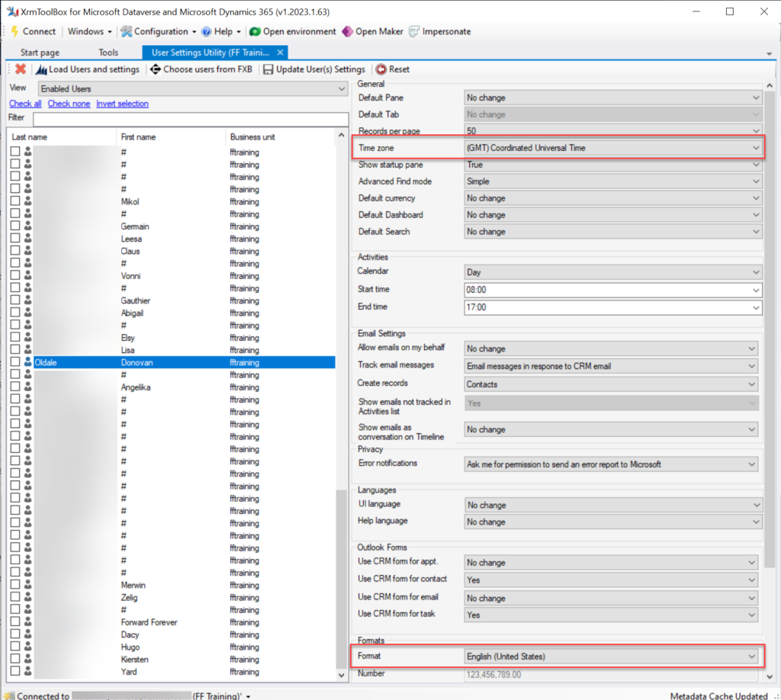Image resolution: width=781 pixels, height=700 pixels.
Task: Sort users by Last name column header
Action: coord(62,137)
